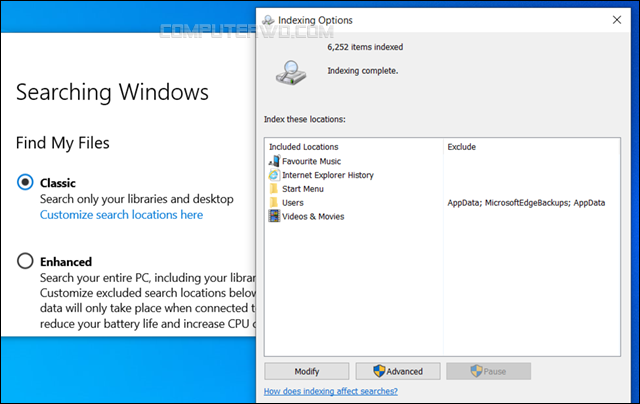Select the Enhanced search radio button
Screen dimensions: 640x404
tap(25, 261)
